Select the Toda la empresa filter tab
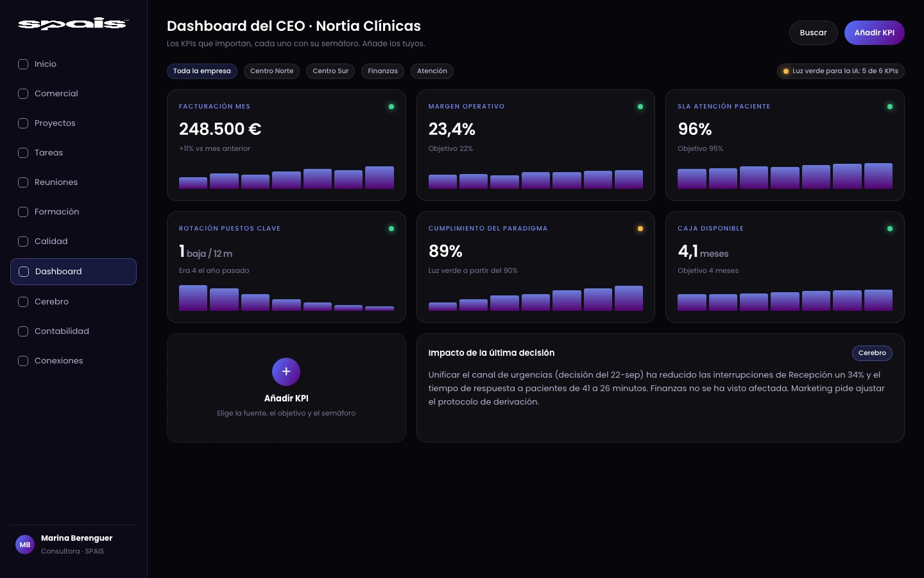This screenshot has width=924, height=578. pyautogui.click(x=202, y=71)
